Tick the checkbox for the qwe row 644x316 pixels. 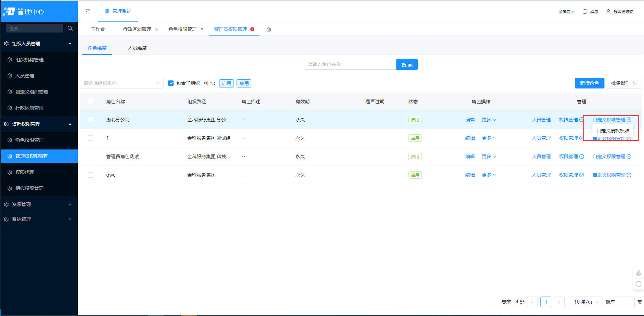[90, 175]
